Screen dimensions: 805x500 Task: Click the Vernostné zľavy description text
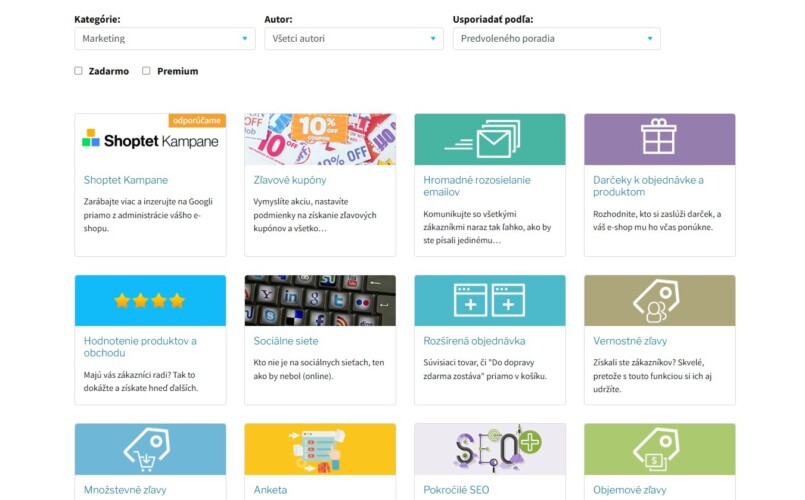652,376
